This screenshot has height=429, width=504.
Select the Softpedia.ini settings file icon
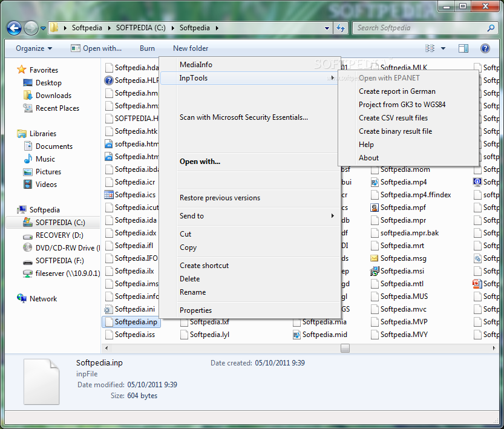coord(109,309)
